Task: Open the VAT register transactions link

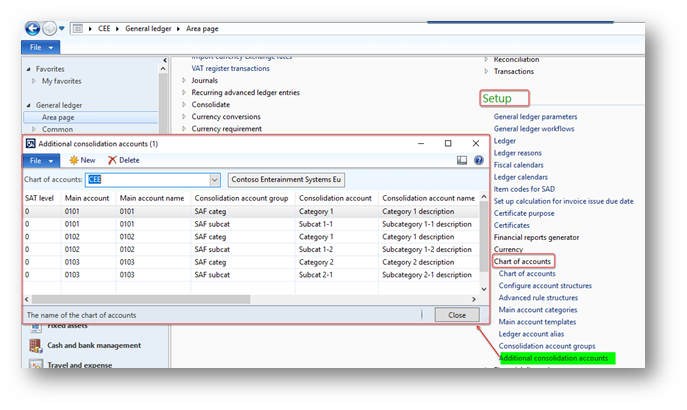Action: click(x=230, y=68)
